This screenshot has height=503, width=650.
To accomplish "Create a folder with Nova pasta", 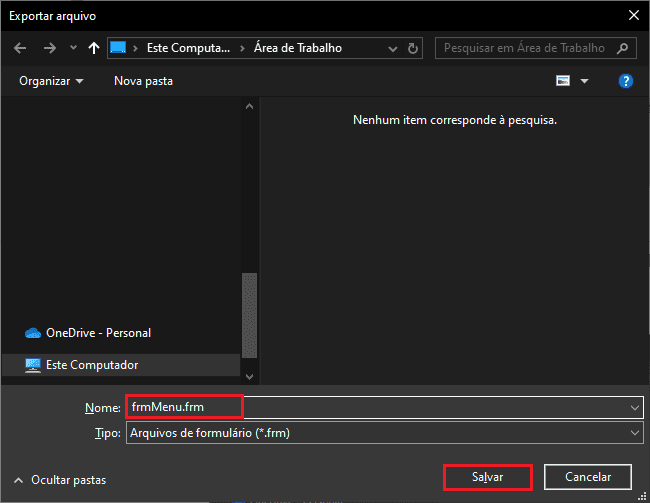I will point(142,80).
